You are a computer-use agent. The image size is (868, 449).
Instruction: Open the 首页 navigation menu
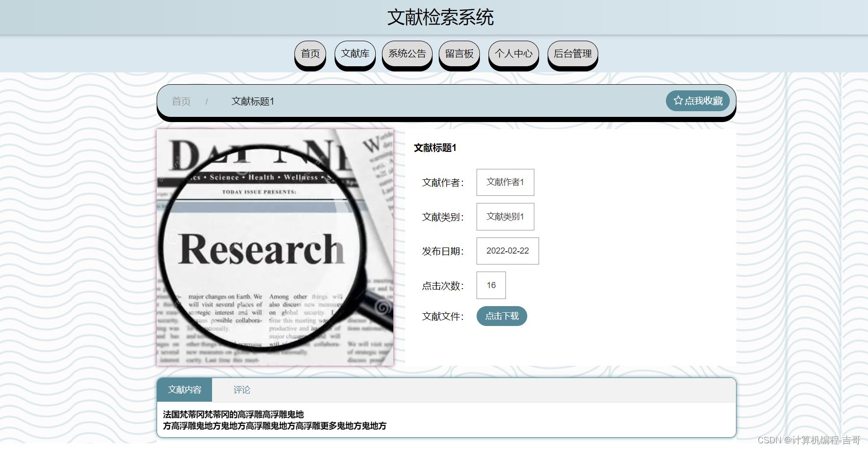310,53
